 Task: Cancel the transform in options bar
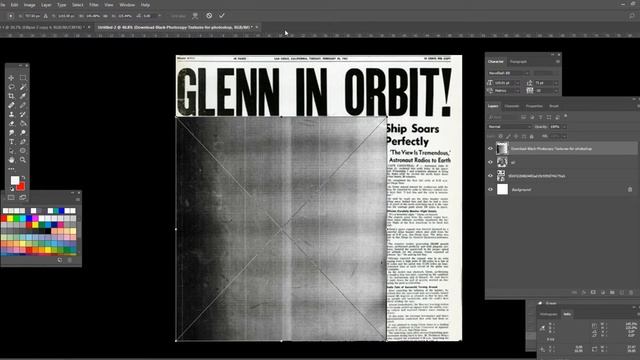coord(209,16)
